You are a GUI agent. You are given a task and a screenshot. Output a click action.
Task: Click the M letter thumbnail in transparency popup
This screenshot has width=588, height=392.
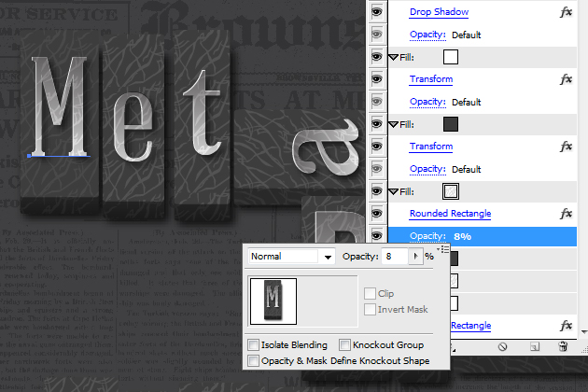(273, 301)
